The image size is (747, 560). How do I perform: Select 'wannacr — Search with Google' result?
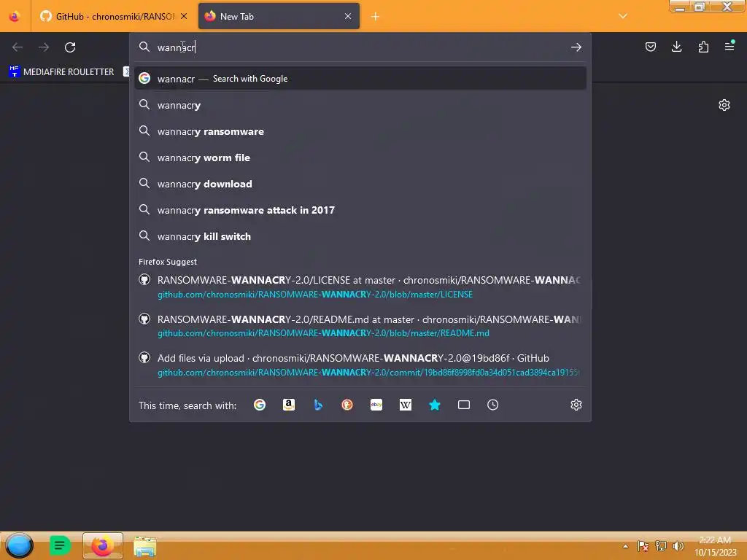click(360, 79)
